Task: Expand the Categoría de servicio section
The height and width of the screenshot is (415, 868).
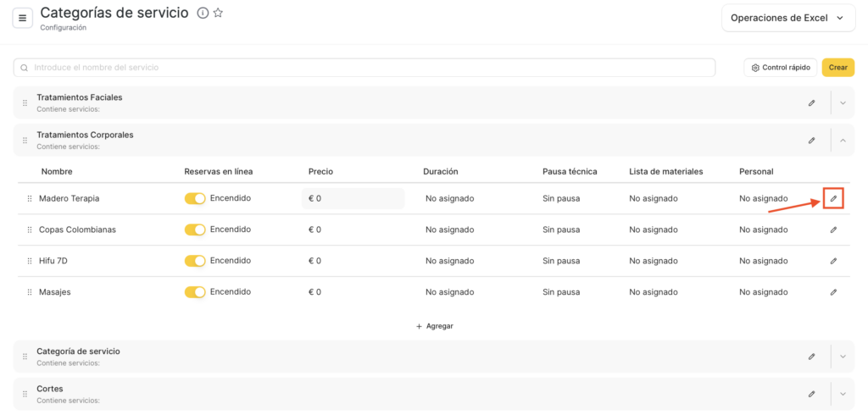Action: pyautogui.click(x=843, y=357)
